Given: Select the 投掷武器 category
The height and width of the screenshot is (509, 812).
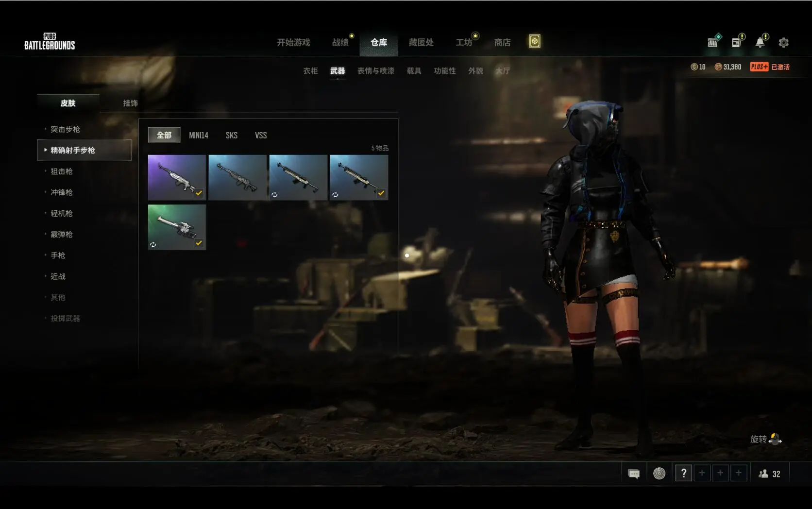Looking at the screenshot, I should (x=65, y=318).
